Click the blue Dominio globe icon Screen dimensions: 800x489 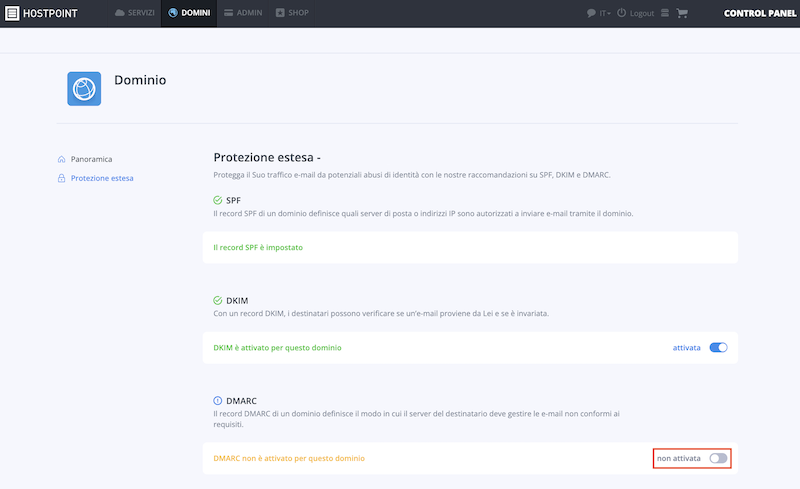(x=84, y=89)
